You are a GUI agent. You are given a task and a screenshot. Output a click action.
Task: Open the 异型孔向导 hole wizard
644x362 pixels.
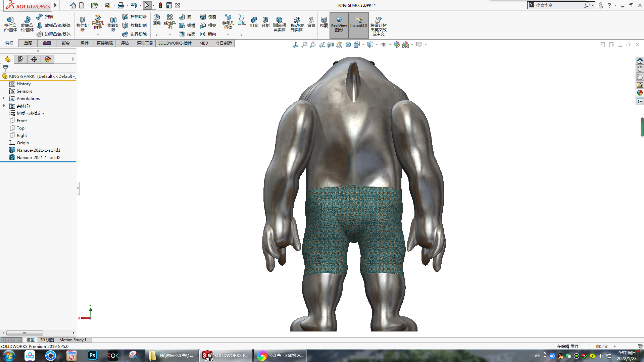pyautogui.click(x=98, y=22)
